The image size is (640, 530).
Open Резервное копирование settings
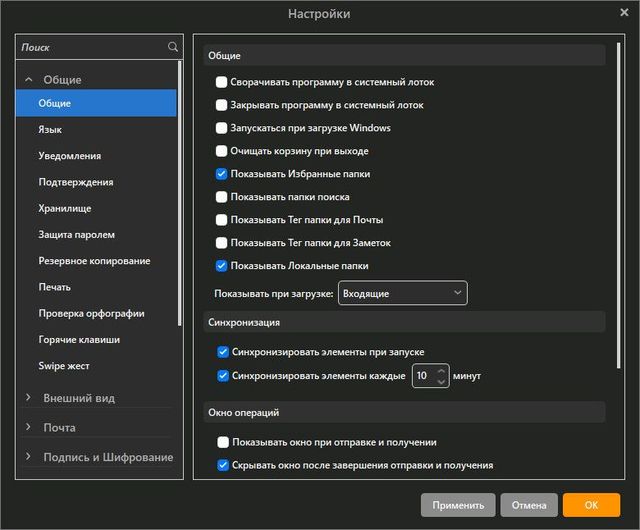pyautogui.click(x=94, y=261)
